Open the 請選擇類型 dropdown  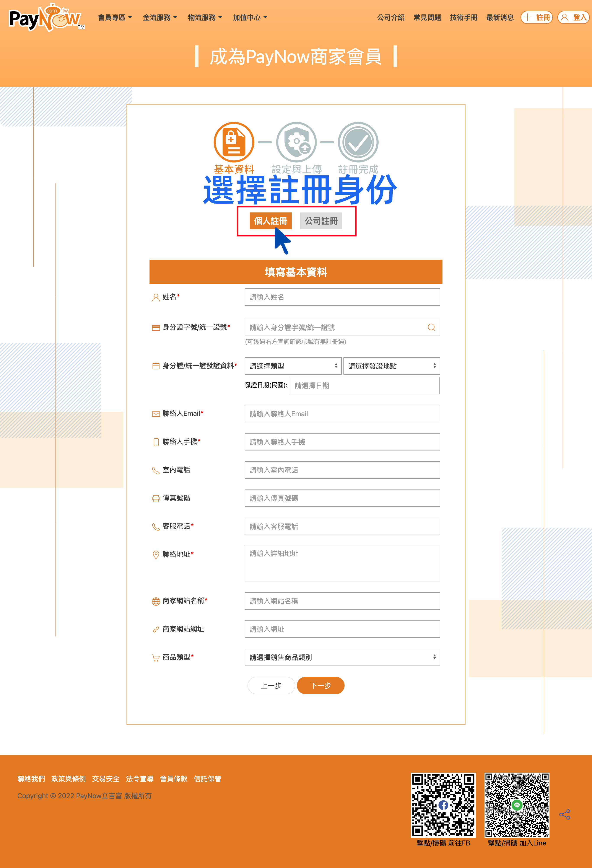[x=293, y=366]
